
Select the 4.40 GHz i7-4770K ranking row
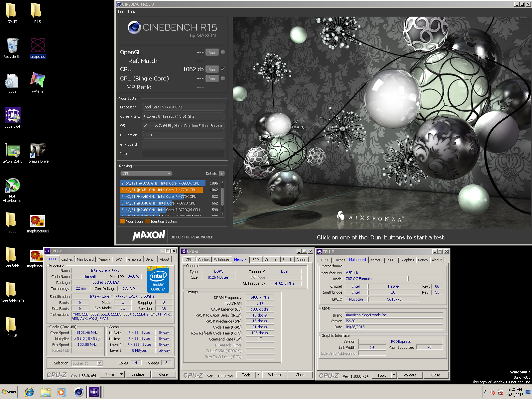point(169,197)
